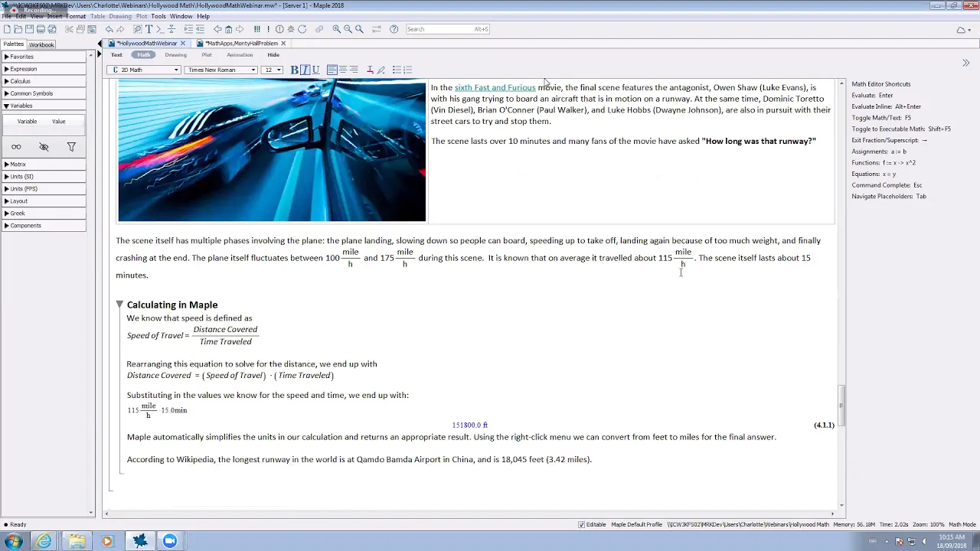Screen dimensions: 980x551
Task: Toggle Italic formatting
Action: pyautogui.click(x=305, y=70)
